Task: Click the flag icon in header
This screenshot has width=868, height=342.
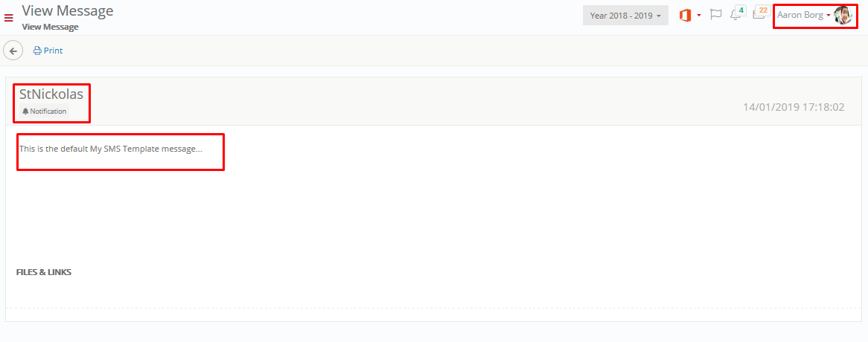Action: click(716, 15)
